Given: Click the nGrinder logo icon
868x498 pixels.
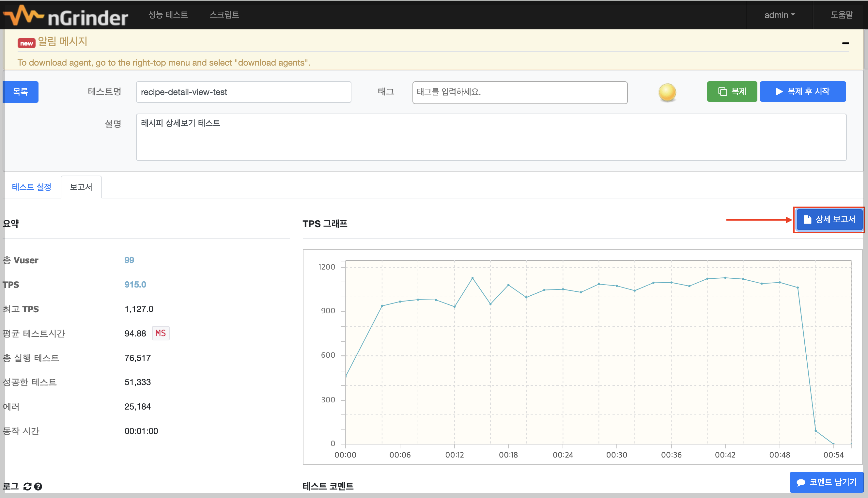Looking at the screenshot, I should tap(23, 15).
